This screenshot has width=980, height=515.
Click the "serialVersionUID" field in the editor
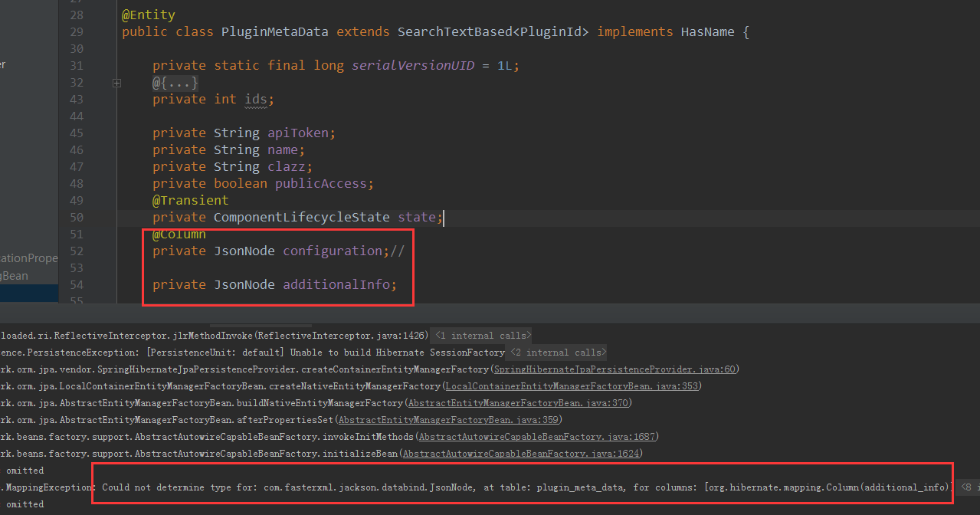[x=412, y=65]
